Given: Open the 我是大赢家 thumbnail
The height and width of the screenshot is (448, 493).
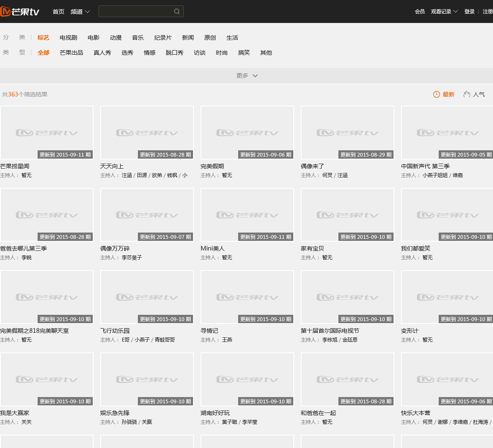Looking at the screenshot, I should (47, 380).
